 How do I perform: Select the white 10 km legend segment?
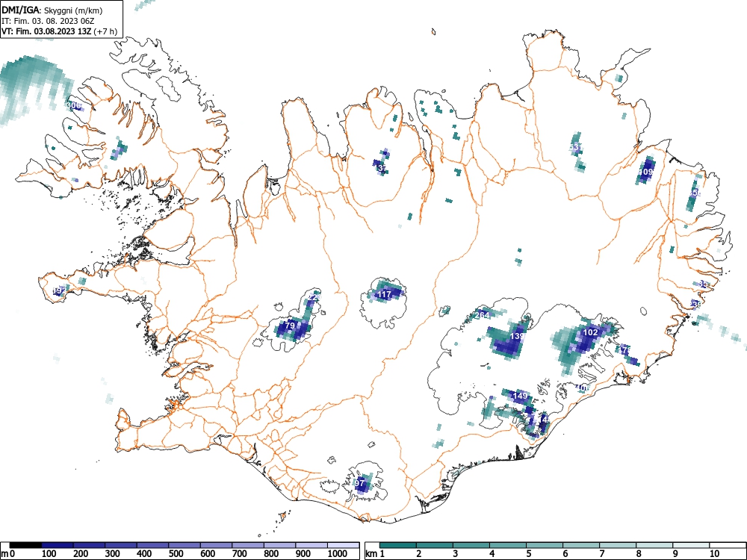coord(728,545)
